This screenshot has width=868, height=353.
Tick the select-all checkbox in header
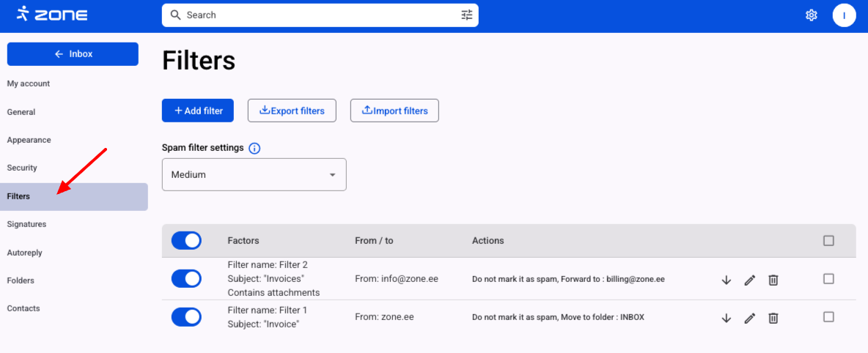tap(828, 240)
